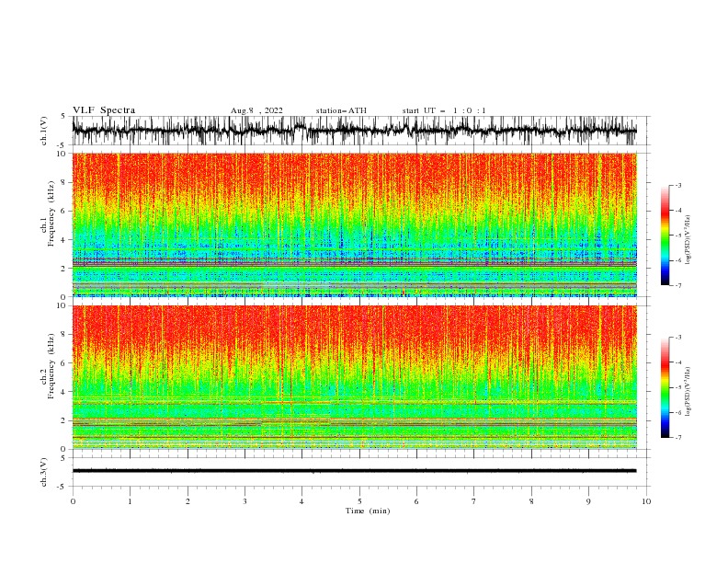
Task: Click the "9" tick on the time axis
Action: click(588, 501)
